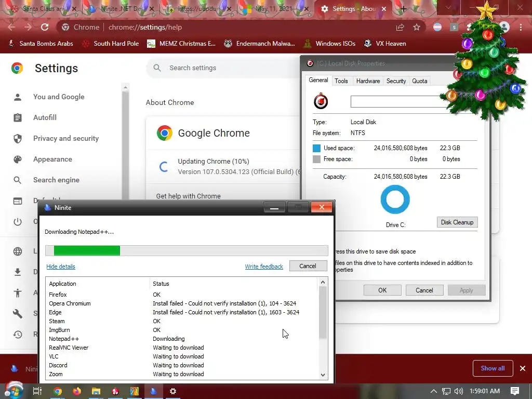The height and width of the screenshot is (399, 532).
Task: Switch to the Hardware tab in Disk Properties
Action: (368, 81)
